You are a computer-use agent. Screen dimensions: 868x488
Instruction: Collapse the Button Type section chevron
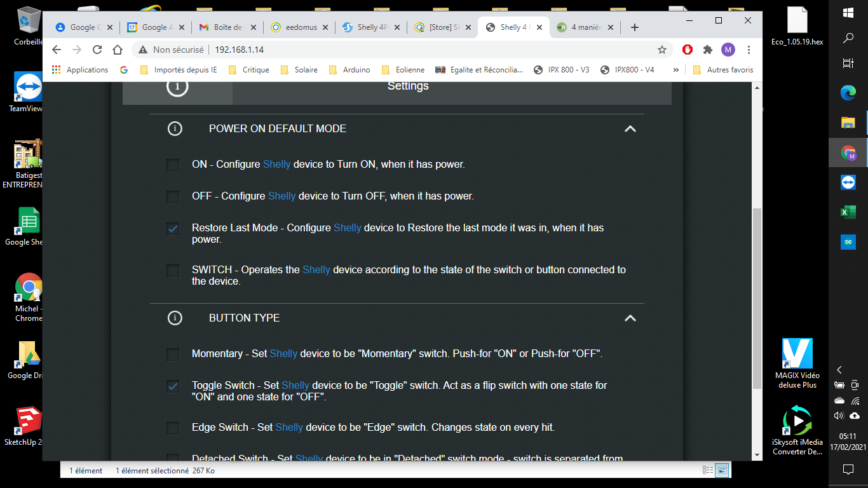(630, 318)
